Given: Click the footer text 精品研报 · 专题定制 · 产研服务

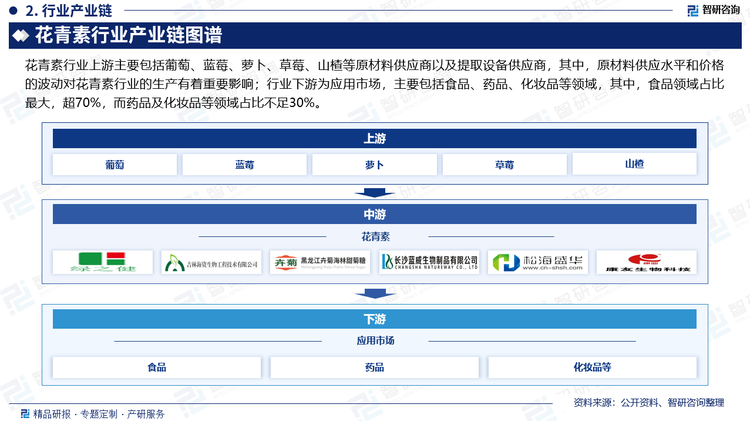Looking at the screenshot, I should (x=99, y=414).
